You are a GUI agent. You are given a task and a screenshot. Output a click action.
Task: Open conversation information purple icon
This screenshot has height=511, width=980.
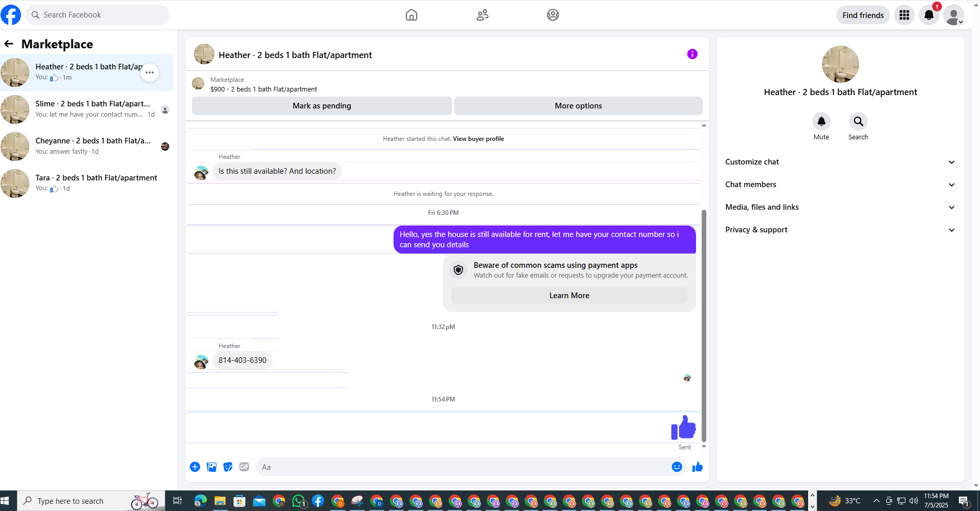[692, 54]
